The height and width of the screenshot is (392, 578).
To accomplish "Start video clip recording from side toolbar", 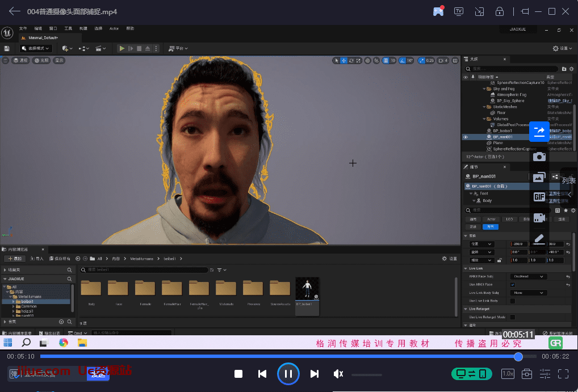I will click(x=539, y=217).
